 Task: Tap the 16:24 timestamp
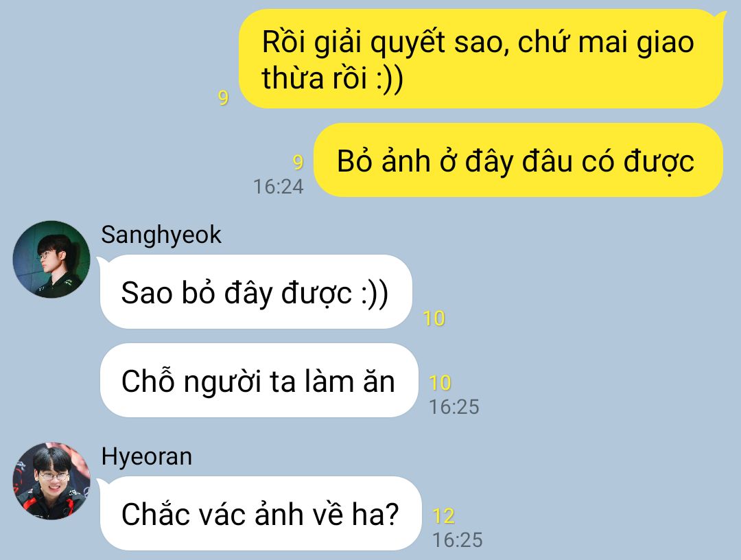pyautogui.click(x=279, y=187)
